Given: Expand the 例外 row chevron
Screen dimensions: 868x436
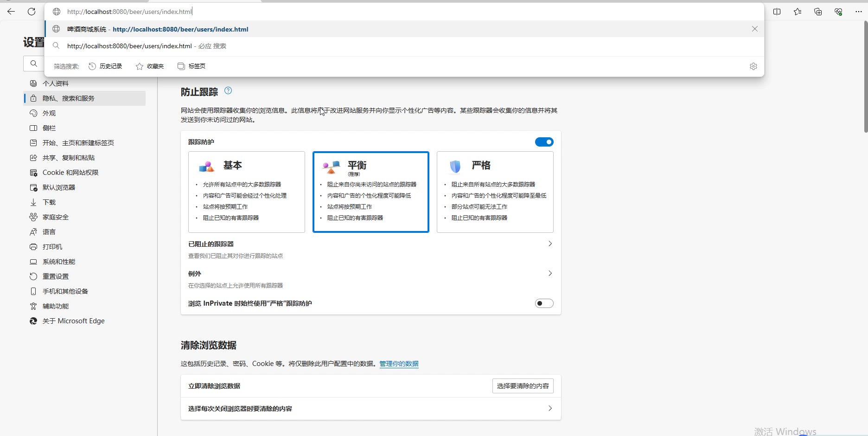Looking at the screenshot, I should point(550,274).
